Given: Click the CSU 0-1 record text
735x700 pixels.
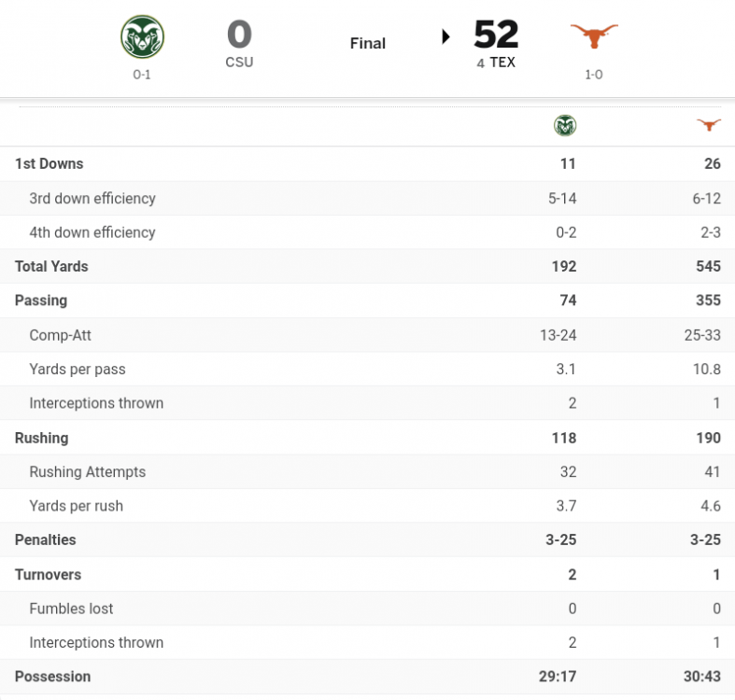Looking at the screenshot, I should pyautogui.click(x=142, y=75).
